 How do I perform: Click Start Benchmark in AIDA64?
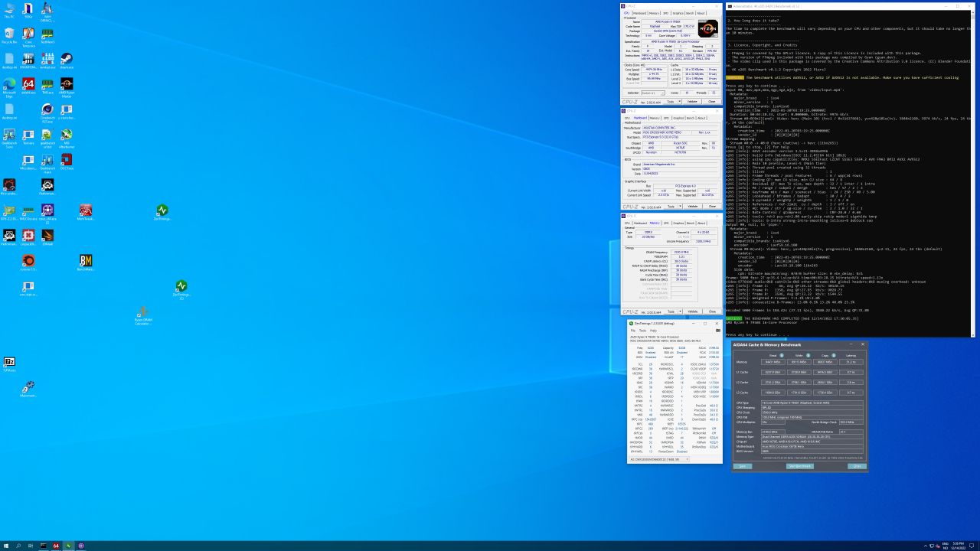pos(799,466)
